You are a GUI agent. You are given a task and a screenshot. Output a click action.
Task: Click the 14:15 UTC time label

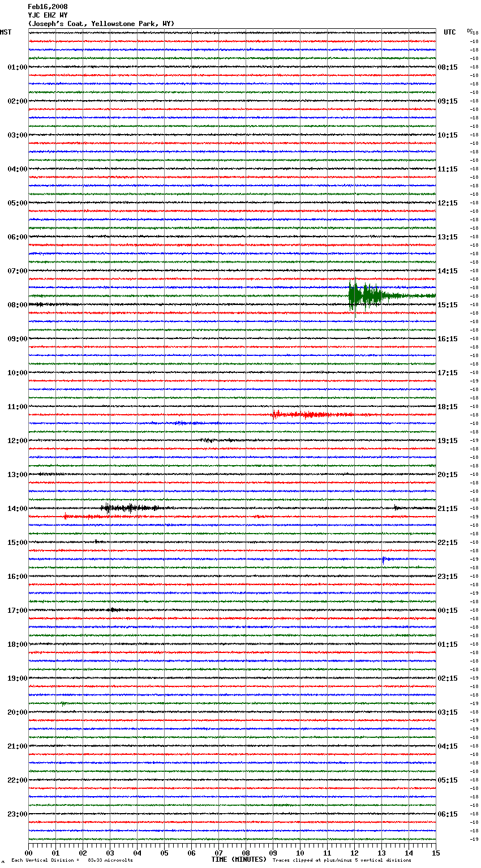(448, 271)
